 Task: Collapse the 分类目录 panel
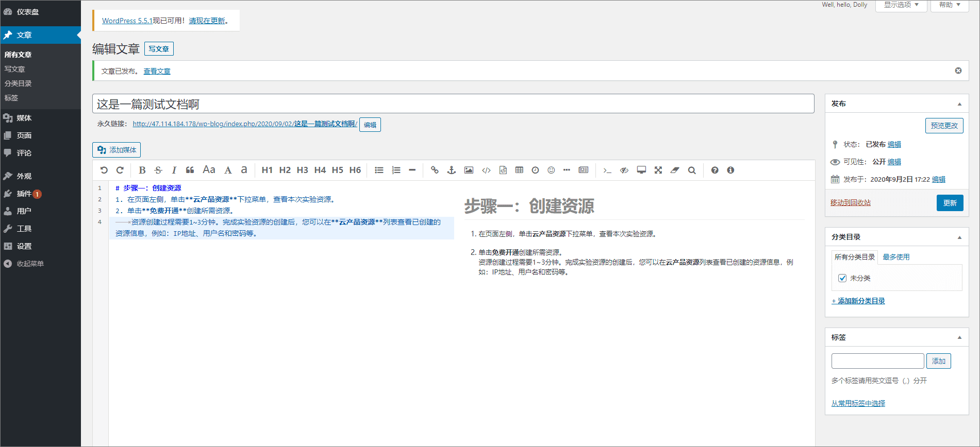tap(959, 237)
